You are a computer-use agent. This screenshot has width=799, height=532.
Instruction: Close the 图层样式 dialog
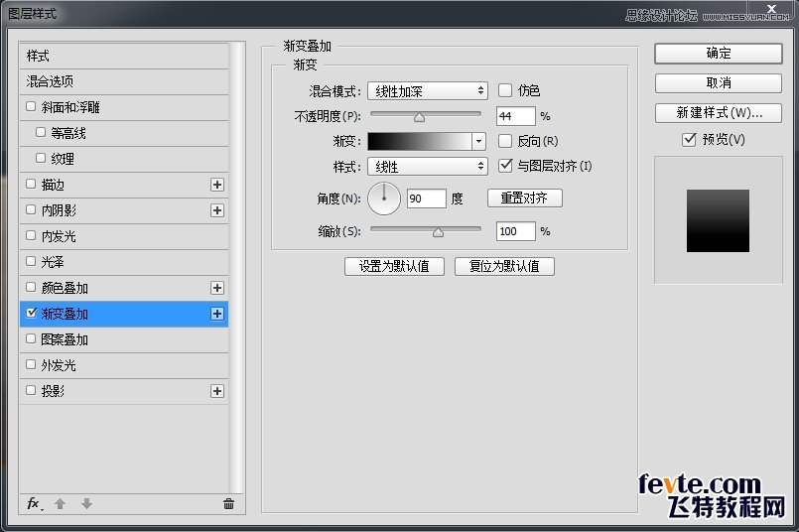(771, 9)
